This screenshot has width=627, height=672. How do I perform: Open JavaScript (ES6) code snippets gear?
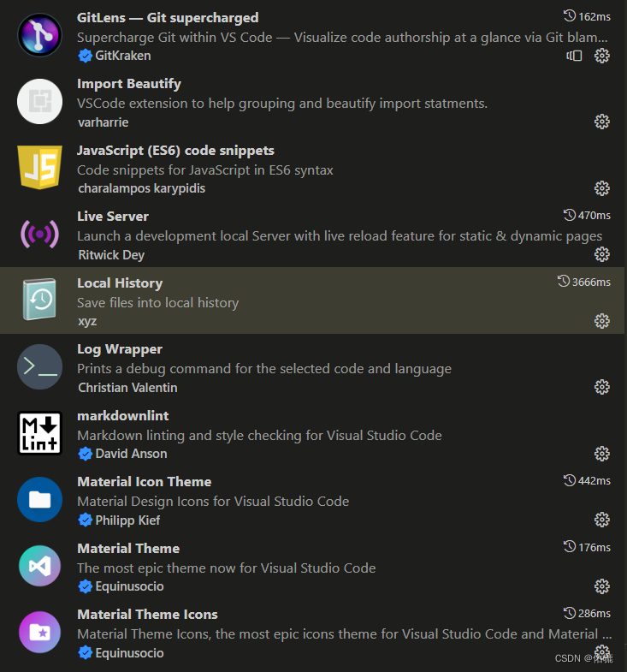click(601, 188)
